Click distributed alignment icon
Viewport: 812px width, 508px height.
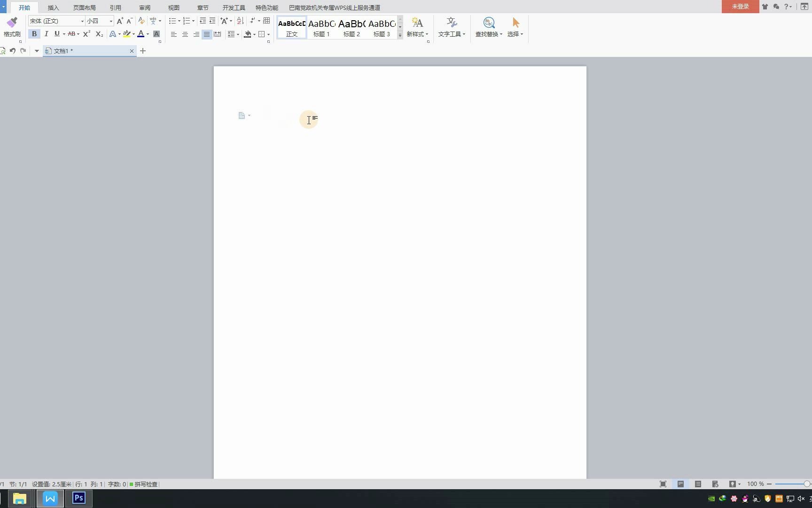(x=218, y=34)
